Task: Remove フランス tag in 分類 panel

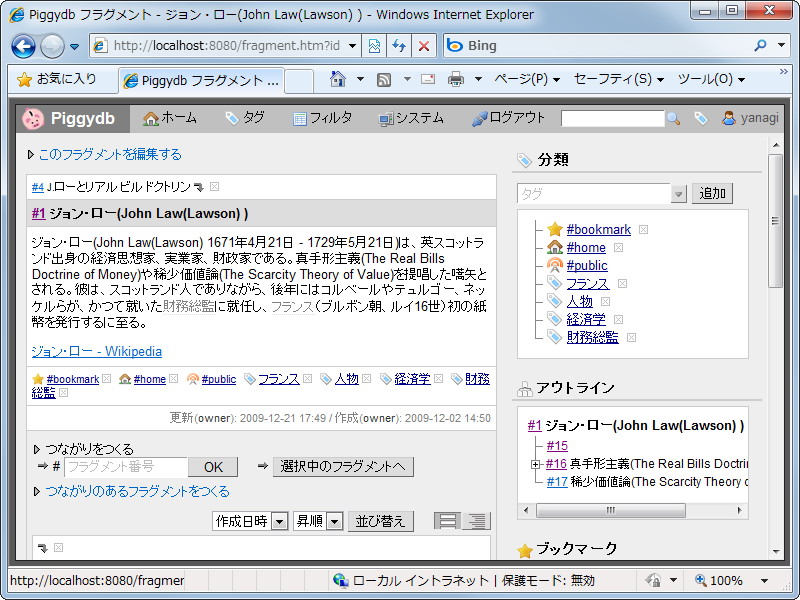Action: coord(622,284)
